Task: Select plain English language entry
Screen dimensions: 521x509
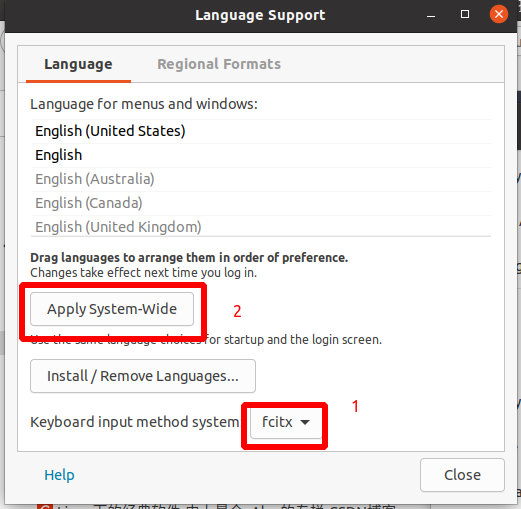Action: pyautogui.click(x=261, y=155)
